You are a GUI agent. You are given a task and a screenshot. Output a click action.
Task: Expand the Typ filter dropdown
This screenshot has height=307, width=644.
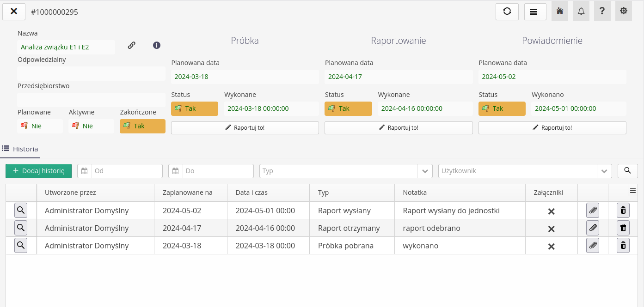pos(425,171)
